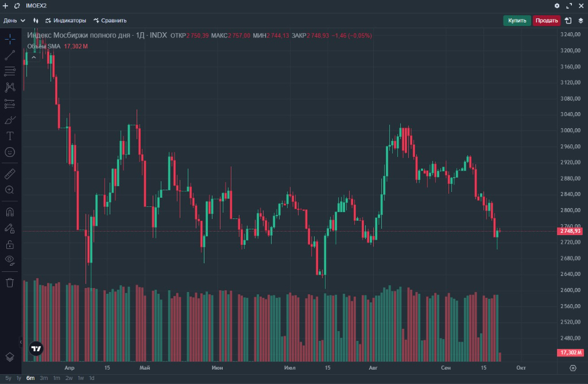Select the trend line drawing tool

click(10, 55)
